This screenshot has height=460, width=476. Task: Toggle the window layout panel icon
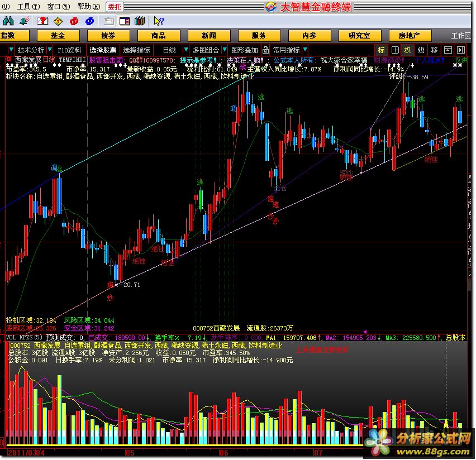click(125, 21)
